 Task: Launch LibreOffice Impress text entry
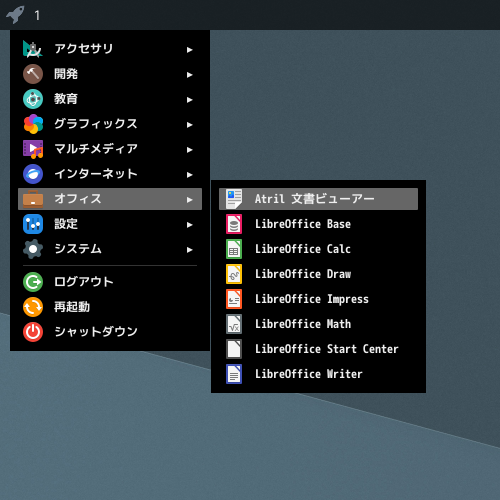312,299
